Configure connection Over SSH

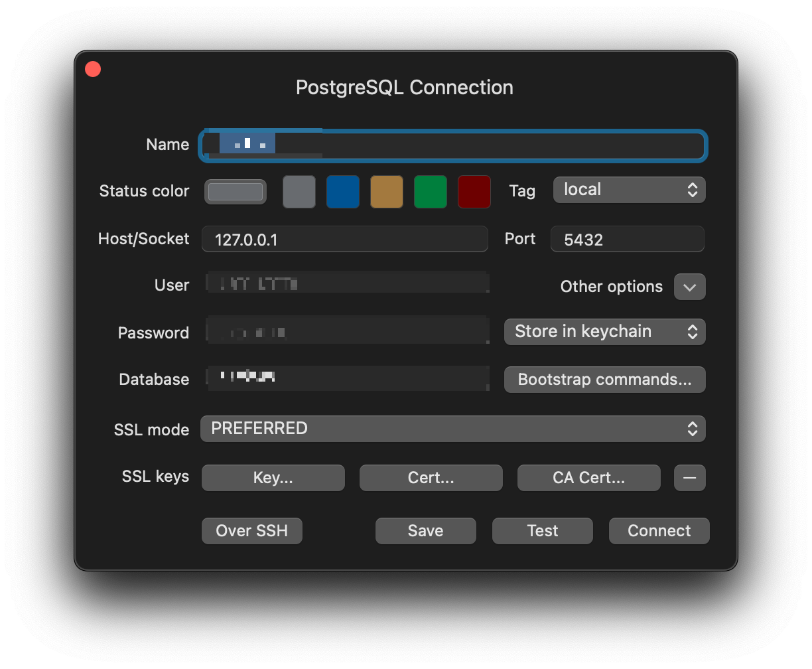(252, 531)
